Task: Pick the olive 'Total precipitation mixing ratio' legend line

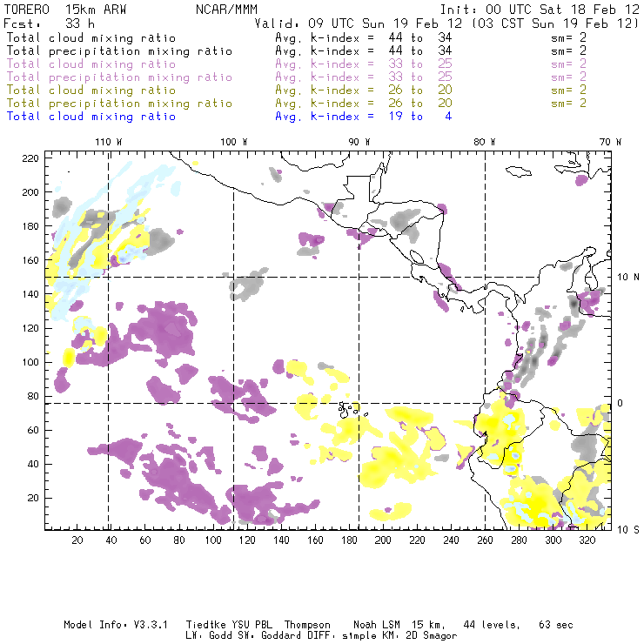Action: click(x=119, y=104)
